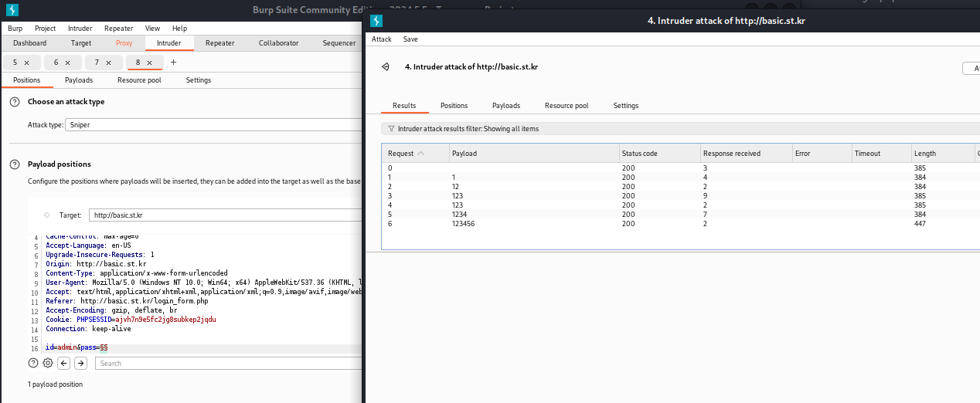Click the Target URL input field

pyautogui.click(x=224, y=215)
